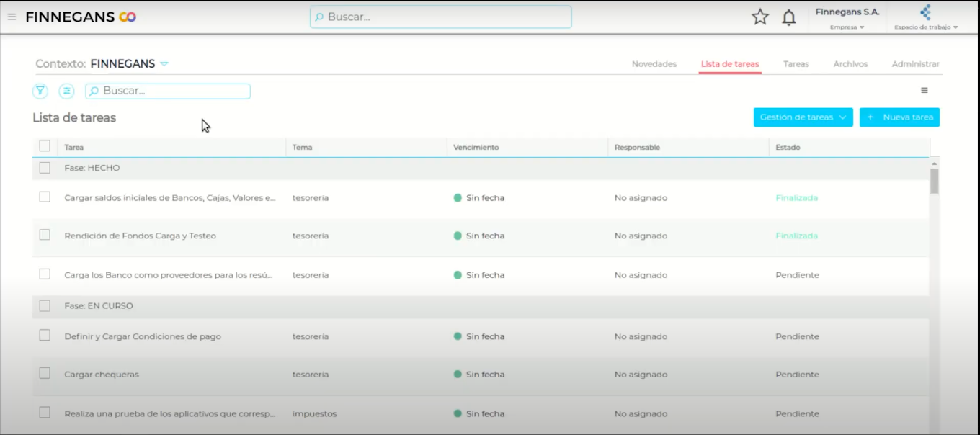
Task: Click the Nueva tarea button
Action: [899, 117]
